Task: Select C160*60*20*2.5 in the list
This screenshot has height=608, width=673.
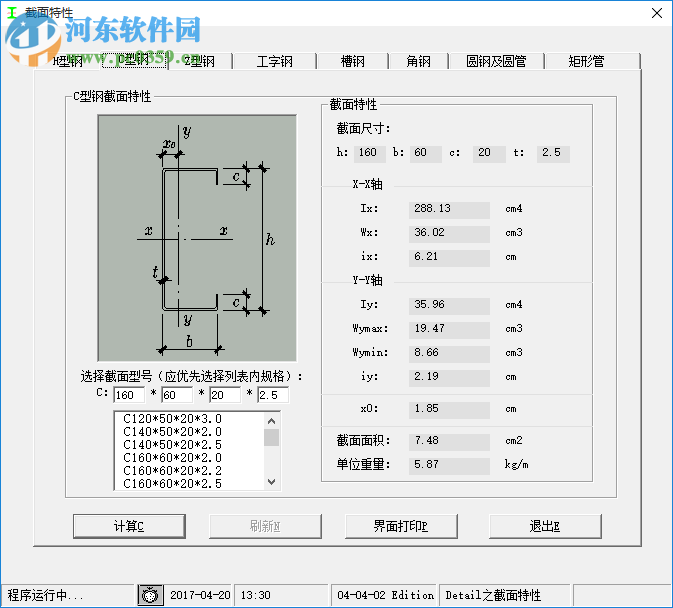Action: [x=172, y=484]
